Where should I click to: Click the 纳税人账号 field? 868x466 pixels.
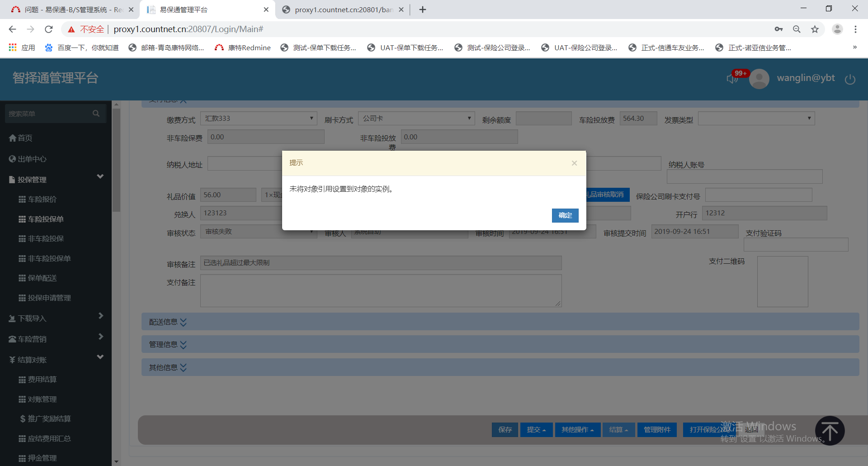[x=745, y=176]
